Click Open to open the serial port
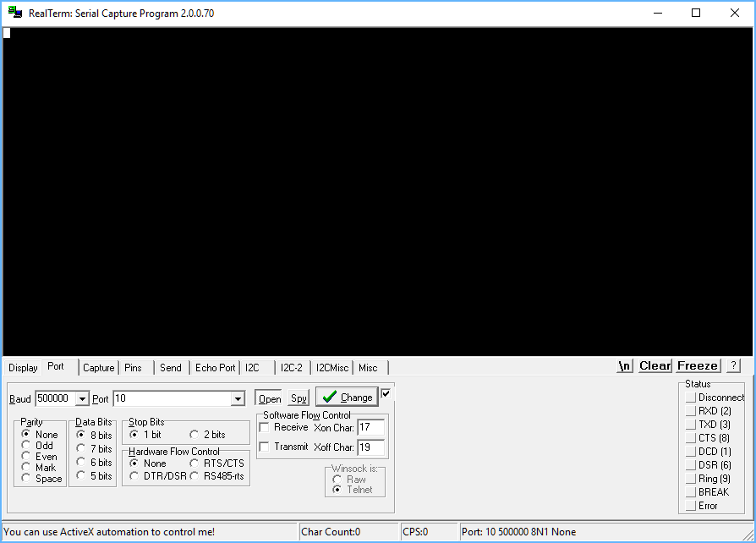Viewport: 756px width, 543px height. (x=268, y=398)
